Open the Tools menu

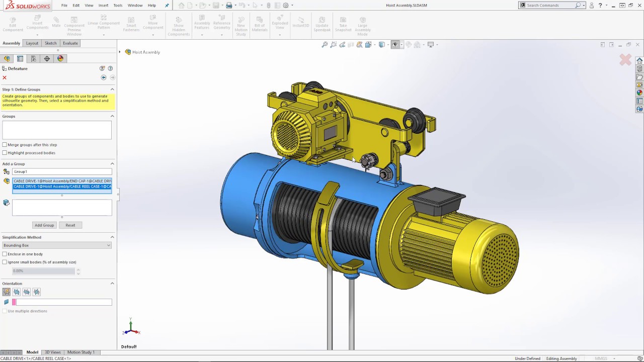118,6
